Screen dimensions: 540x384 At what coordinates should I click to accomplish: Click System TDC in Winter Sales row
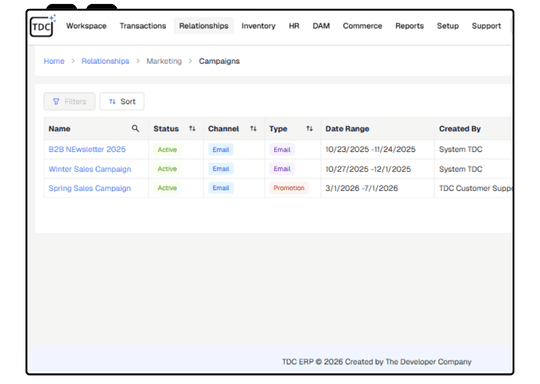(460, 169)
